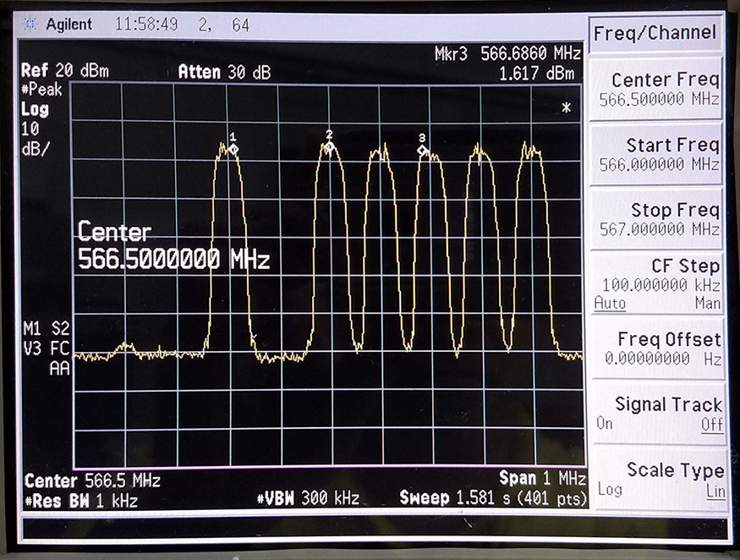Click the Mkr3 566.6860 MHz readout
Screen dimensions: 740x560
click(x=507, y=54)
